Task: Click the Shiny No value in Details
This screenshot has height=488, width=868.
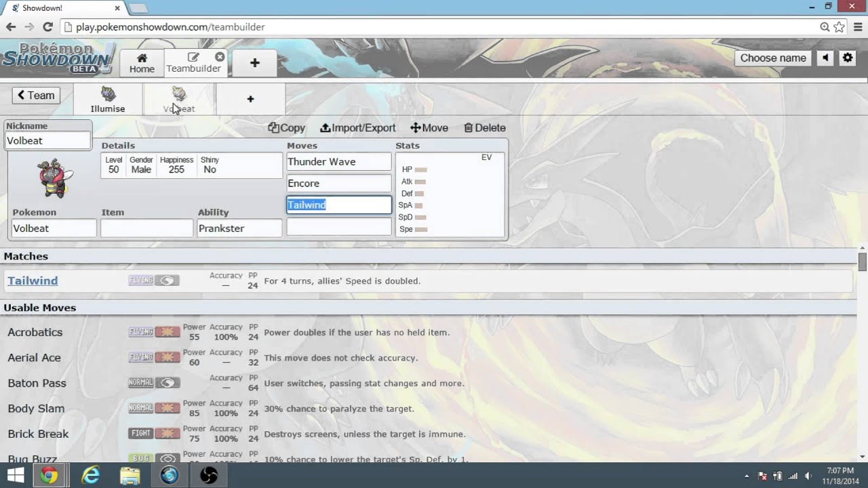Action: coord(210,169)
